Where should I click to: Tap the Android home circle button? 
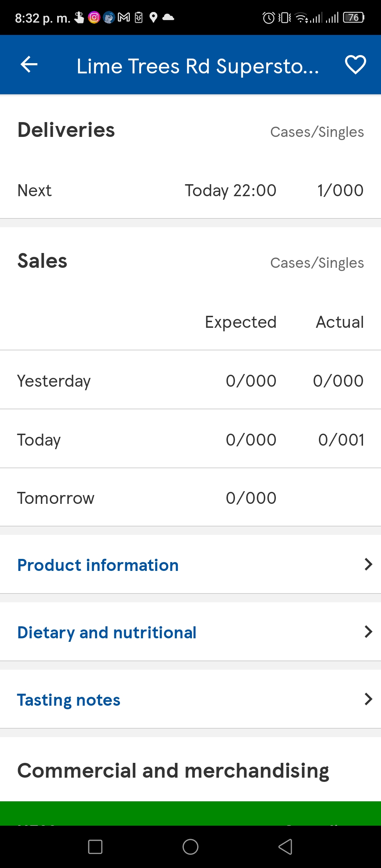click(x=190, y=847)
